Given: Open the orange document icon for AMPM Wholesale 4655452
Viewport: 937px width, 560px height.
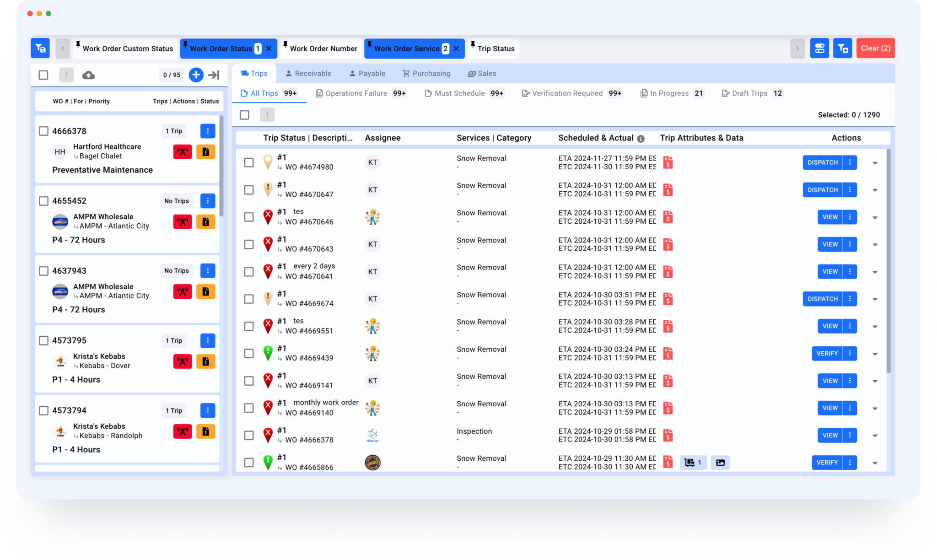Looking at the screenshot, I should [205, 221].
